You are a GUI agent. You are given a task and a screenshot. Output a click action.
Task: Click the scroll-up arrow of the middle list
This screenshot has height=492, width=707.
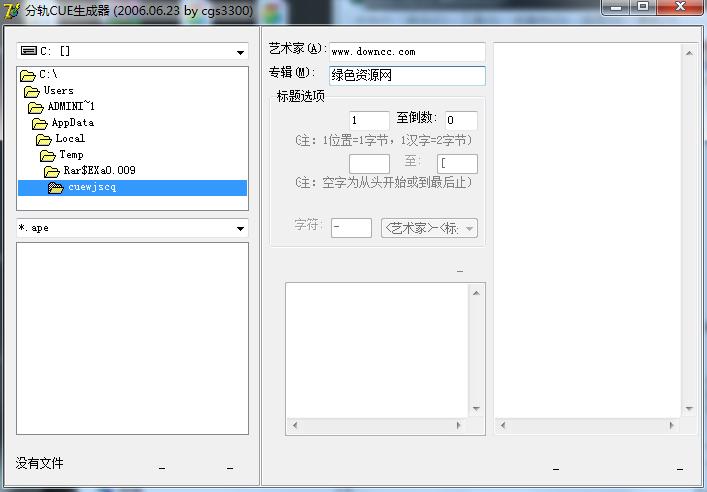point(477,293)
